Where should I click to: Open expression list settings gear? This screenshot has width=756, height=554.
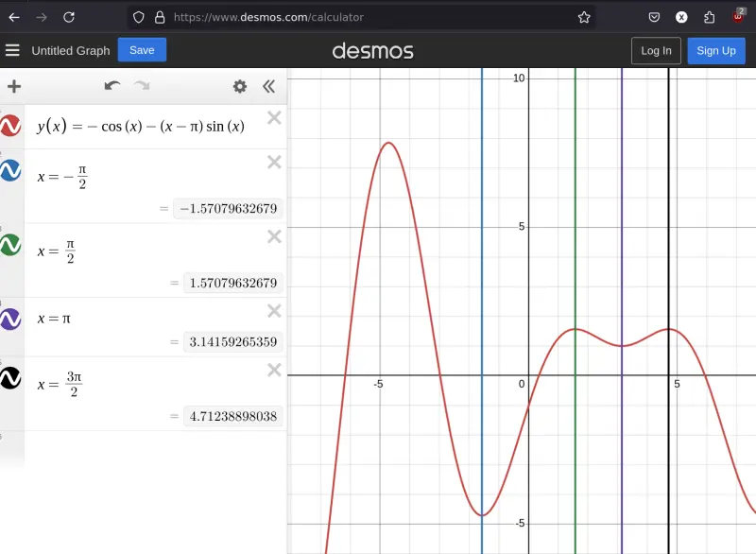pos(240,86)
